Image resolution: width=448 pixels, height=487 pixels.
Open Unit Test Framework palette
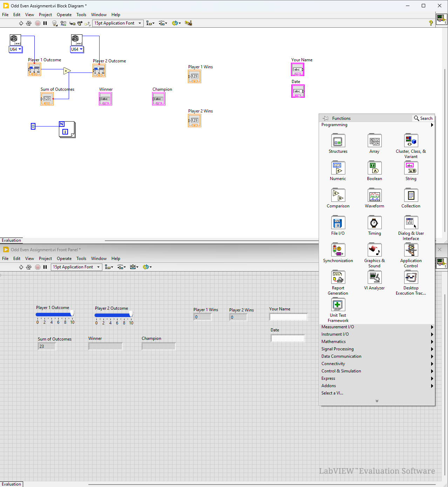(x=338, y=310)
